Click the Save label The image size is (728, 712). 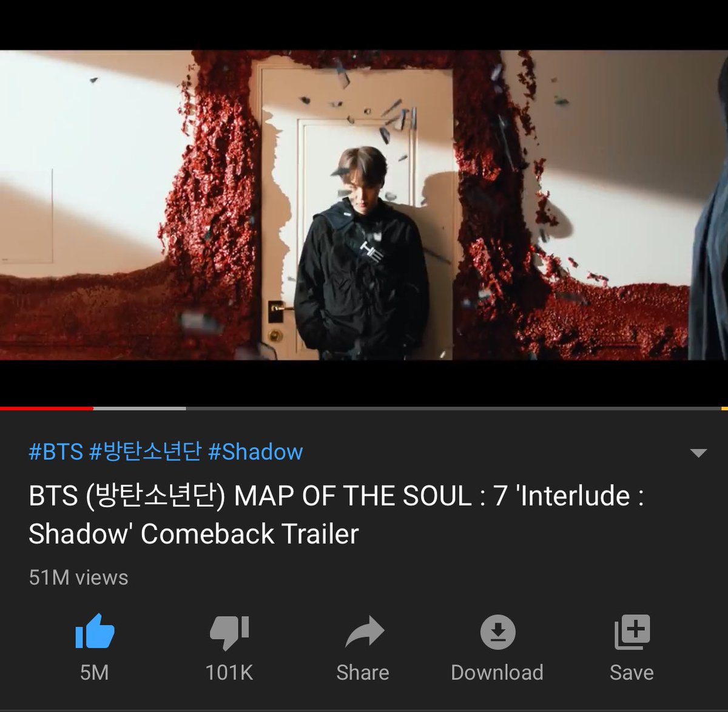pos(632,673)
